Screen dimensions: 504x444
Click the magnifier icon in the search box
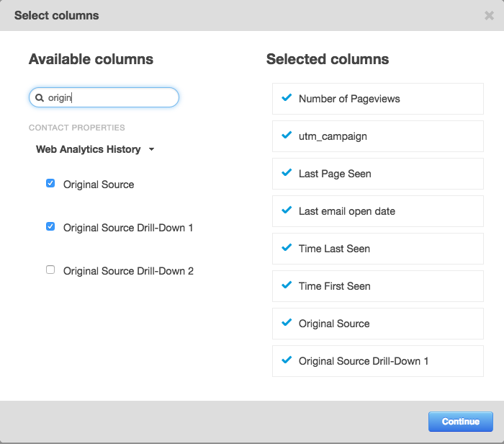40,97
